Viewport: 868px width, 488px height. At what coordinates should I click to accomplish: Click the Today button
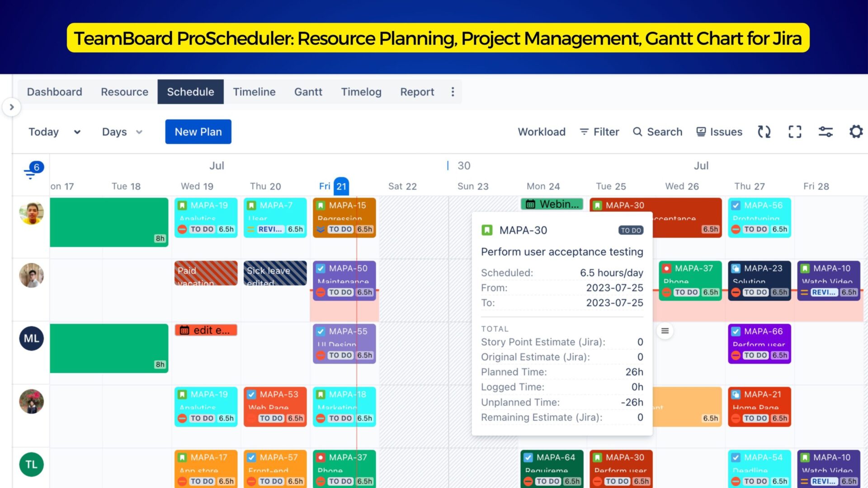pos(43,132)
